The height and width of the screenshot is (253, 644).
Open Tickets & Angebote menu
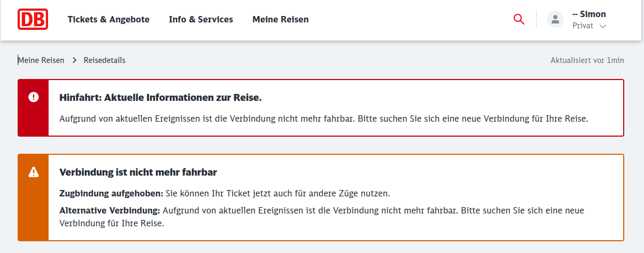[108, 19]
